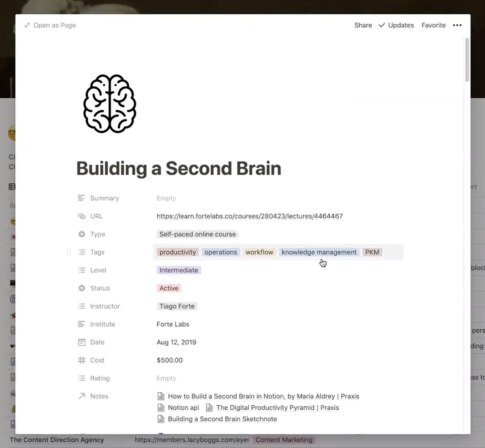Screen dimensions: 485x448
Task: Open the fortelabs course URL link
Action: point(249,216)
